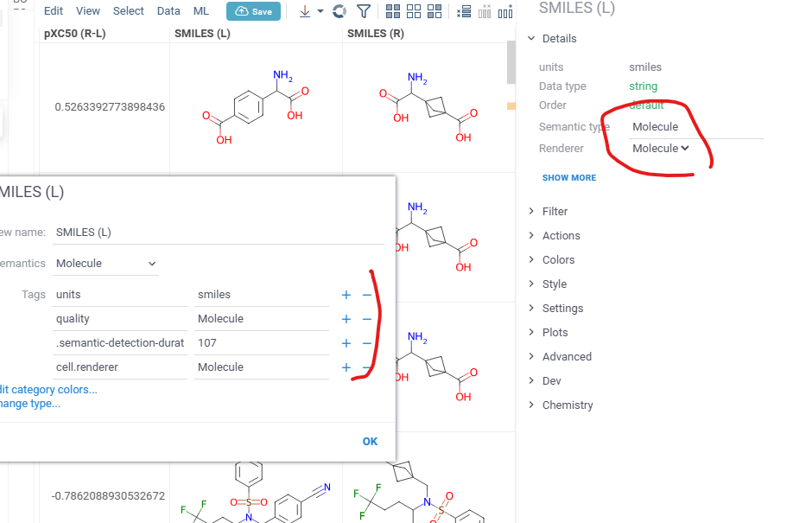Click the Save button in the toolbar
812x523 pixels.
(253, 11)
